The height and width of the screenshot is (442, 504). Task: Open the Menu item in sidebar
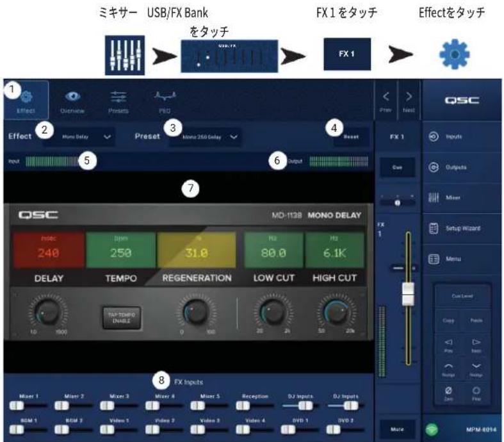pyautogui.click(x=462, y=259)
